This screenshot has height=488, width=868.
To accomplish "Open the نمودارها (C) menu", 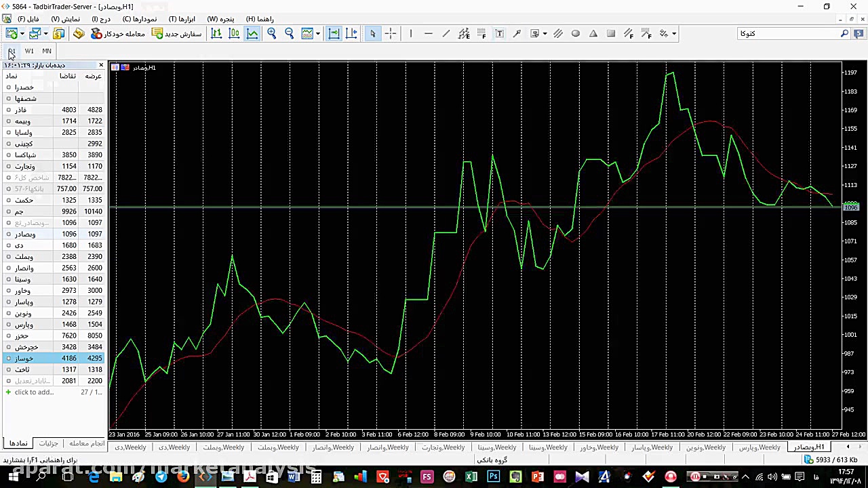I will pyautogui.click(x=140, y=19).
